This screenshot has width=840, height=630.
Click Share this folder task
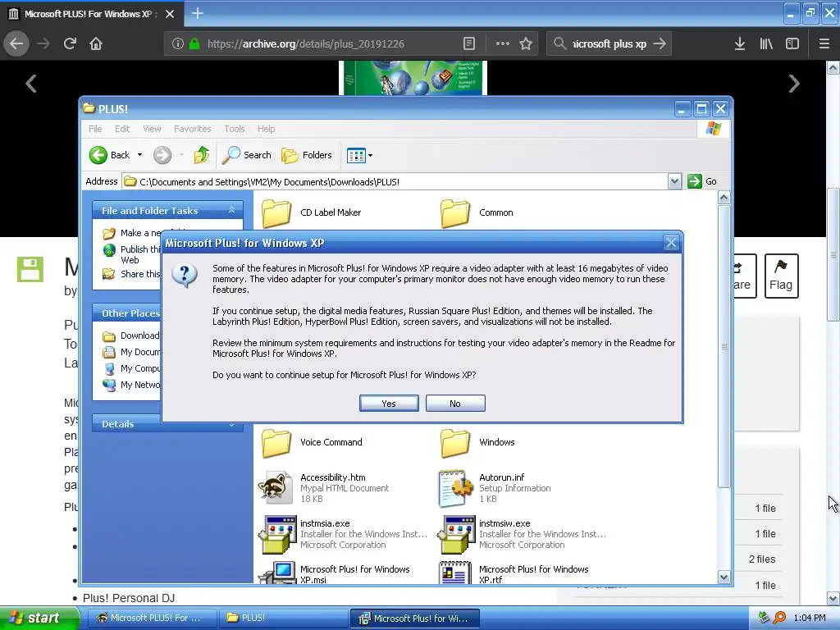pyautogui.click(x=132, y=274)
